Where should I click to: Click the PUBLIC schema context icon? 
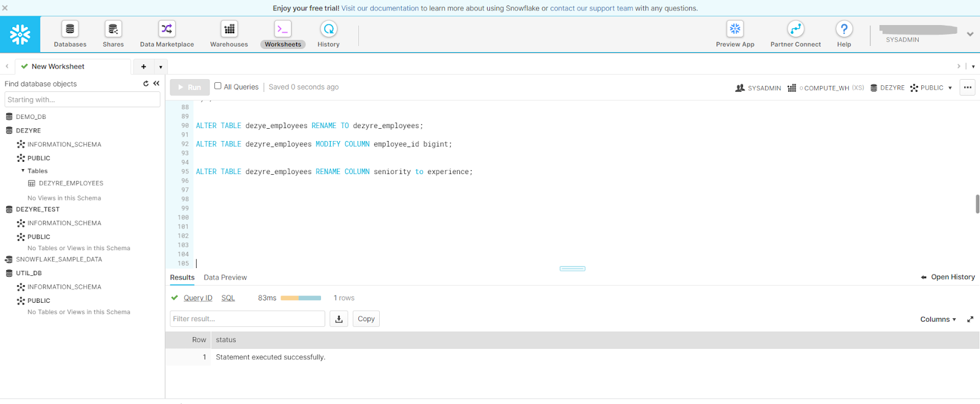click(914, 88)
